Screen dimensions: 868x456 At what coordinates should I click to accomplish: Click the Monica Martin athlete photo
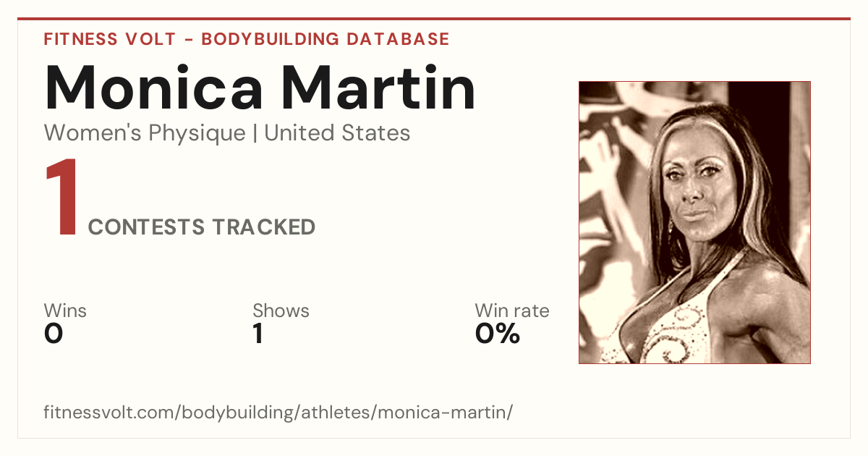coord(694,222)
